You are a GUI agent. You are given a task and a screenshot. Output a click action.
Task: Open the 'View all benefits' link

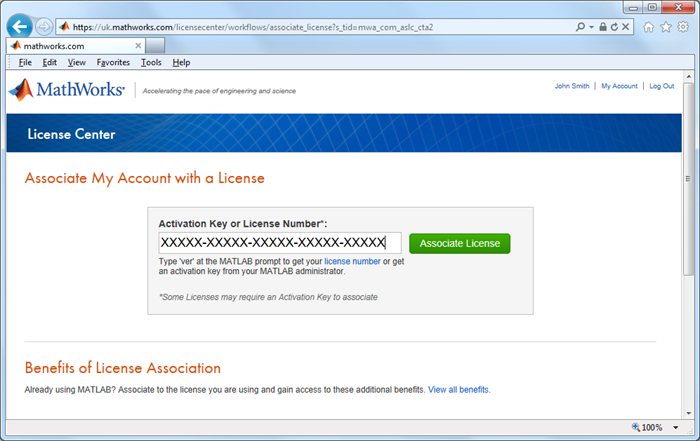pyautogui.click(x=458, y=389)
